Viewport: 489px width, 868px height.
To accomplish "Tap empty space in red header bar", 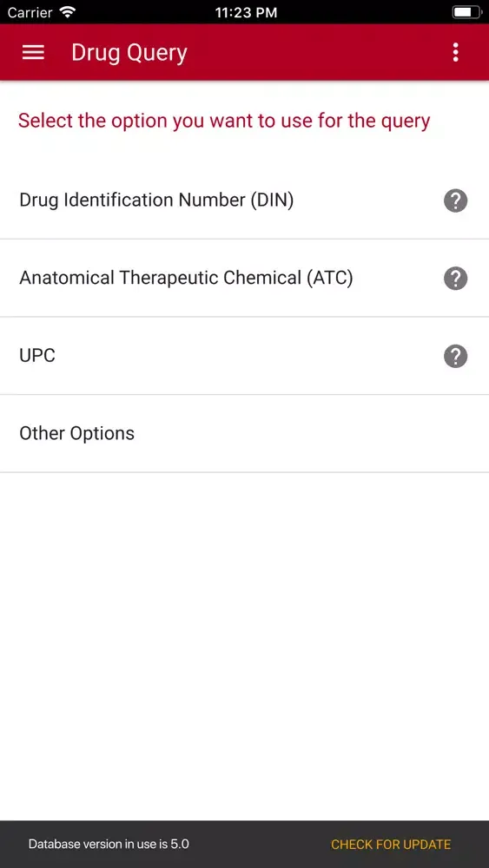I will [x=319, y=52].
